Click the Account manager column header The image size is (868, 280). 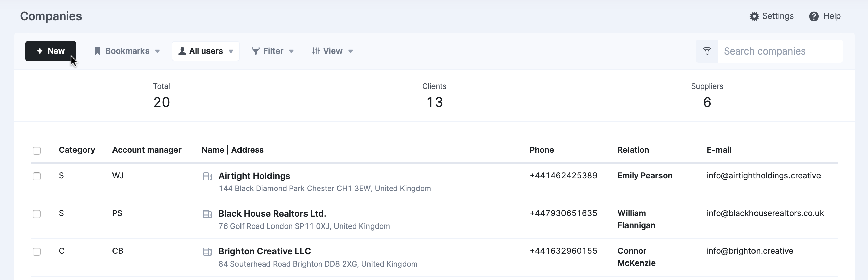point(147,150)
